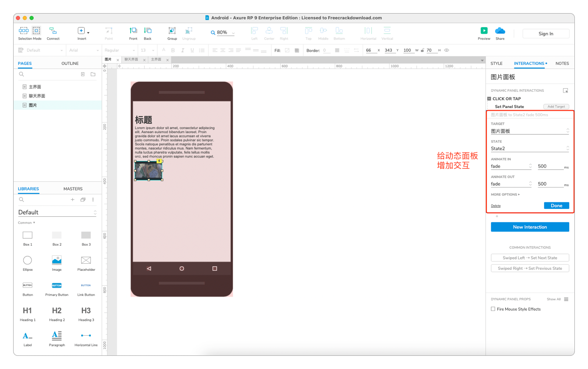Click the New Interaction button

530,227
